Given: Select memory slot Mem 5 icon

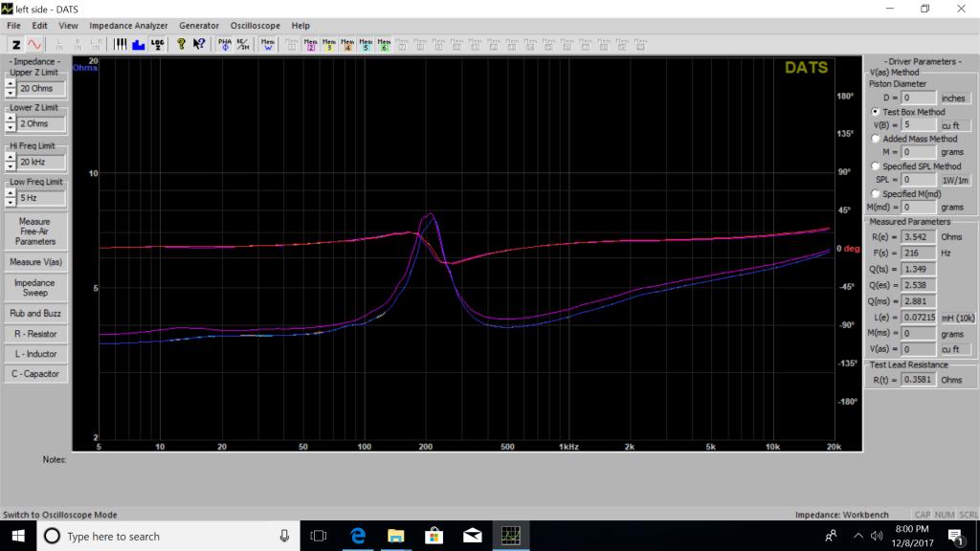Looking at the screenshot, I should pos(366,44).
